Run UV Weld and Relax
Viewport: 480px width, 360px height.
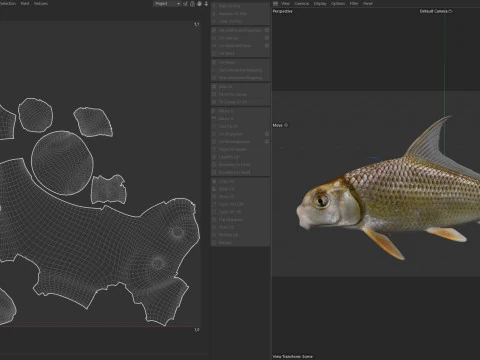[237, 46]
